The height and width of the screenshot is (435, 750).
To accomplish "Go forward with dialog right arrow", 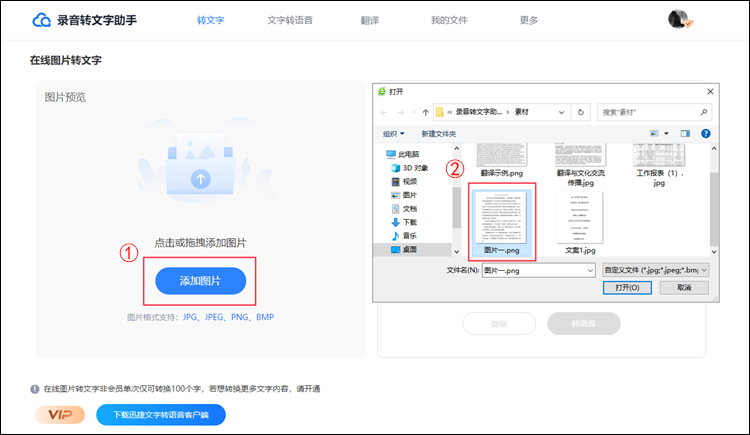I will [x=400, y=112].
